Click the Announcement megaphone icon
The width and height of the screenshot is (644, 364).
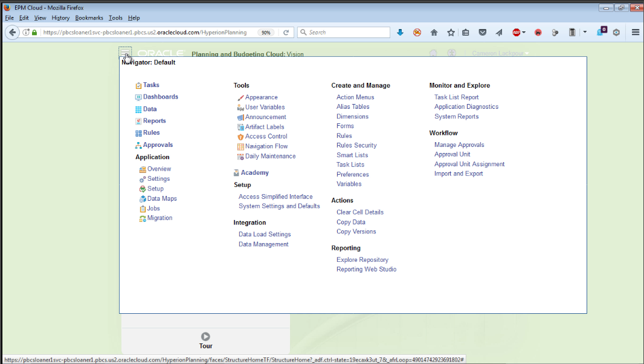(240, 118)
